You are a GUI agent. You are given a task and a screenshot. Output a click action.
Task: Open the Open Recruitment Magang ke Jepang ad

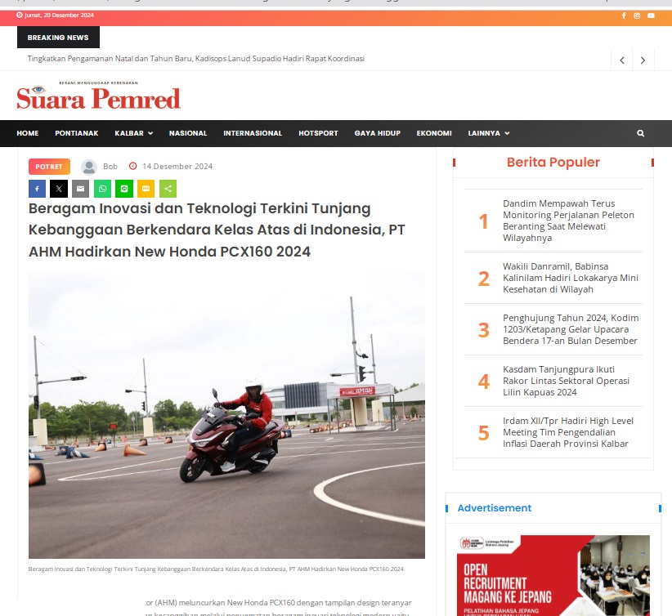(x=553, y=575)
